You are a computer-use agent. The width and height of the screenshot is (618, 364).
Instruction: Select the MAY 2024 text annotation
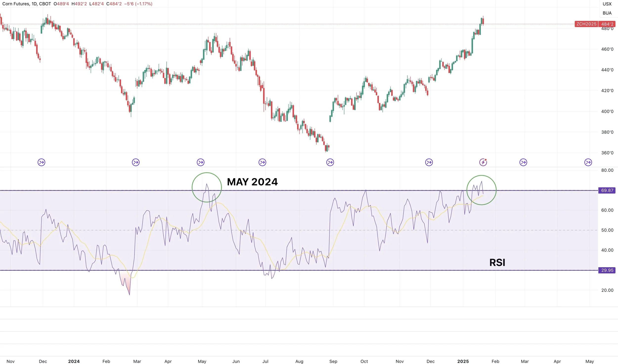(x=252, y=182)
